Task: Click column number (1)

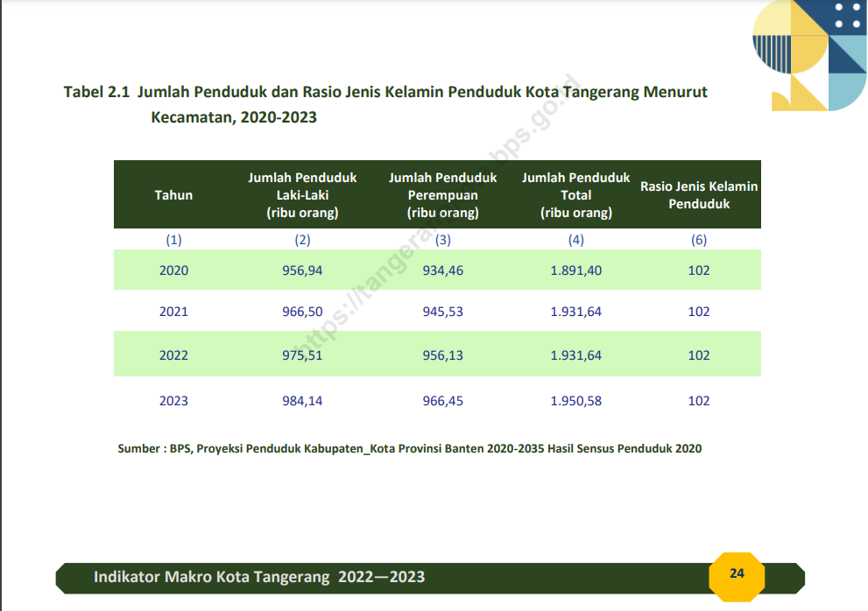Action: pos(173,240)
